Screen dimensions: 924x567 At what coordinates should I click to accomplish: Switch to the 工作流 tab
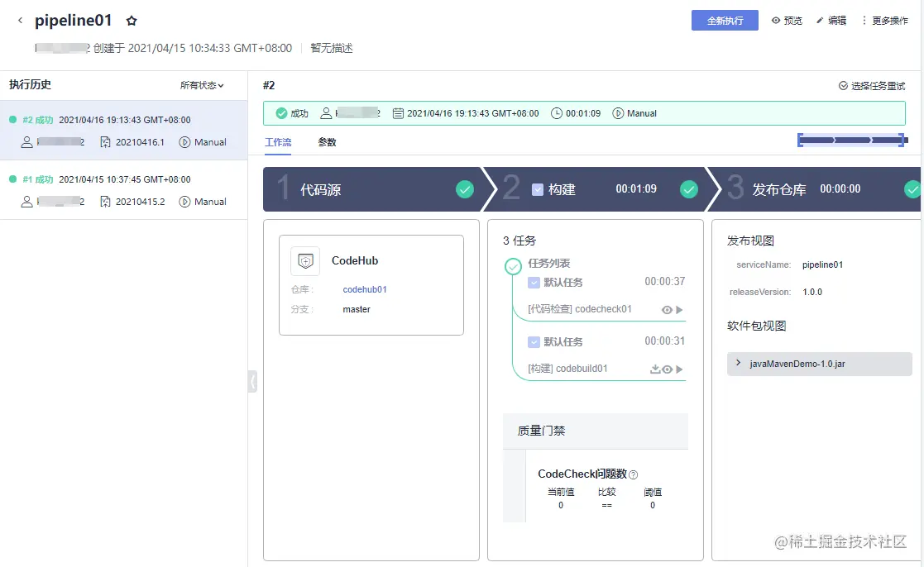[278, 142]
